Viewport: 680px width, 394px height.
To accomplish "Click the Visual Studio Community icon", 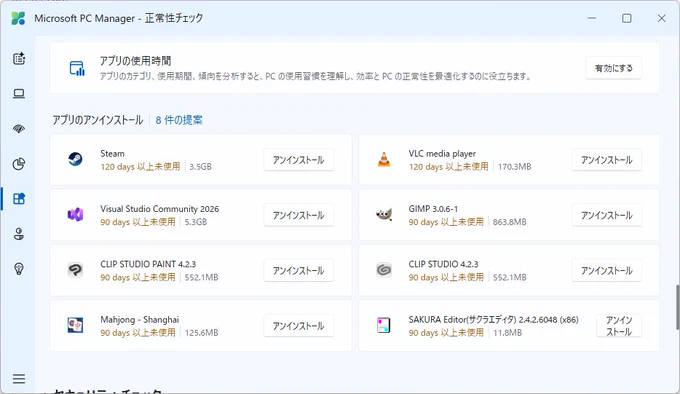I will [75, 214].
